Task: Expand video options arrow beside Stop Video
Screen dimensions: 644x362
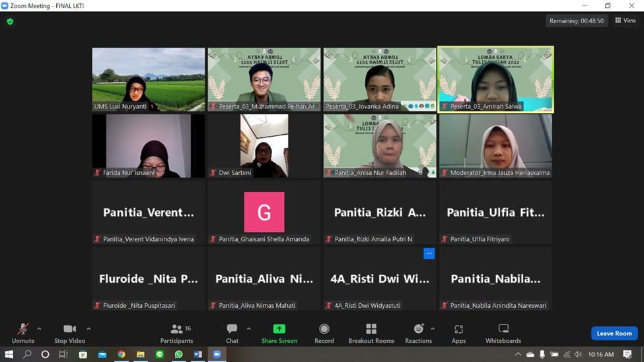Action: [89, 329]
